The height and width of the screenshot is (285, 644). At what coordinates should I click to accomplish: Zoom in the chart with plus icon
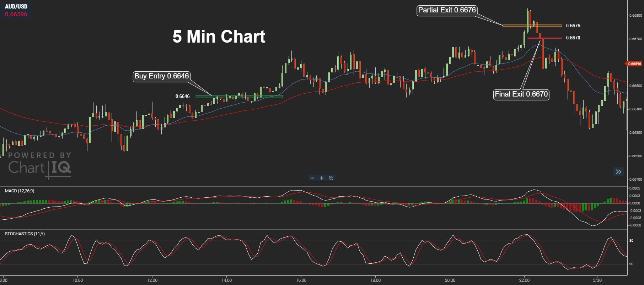(x=322, y=178)
